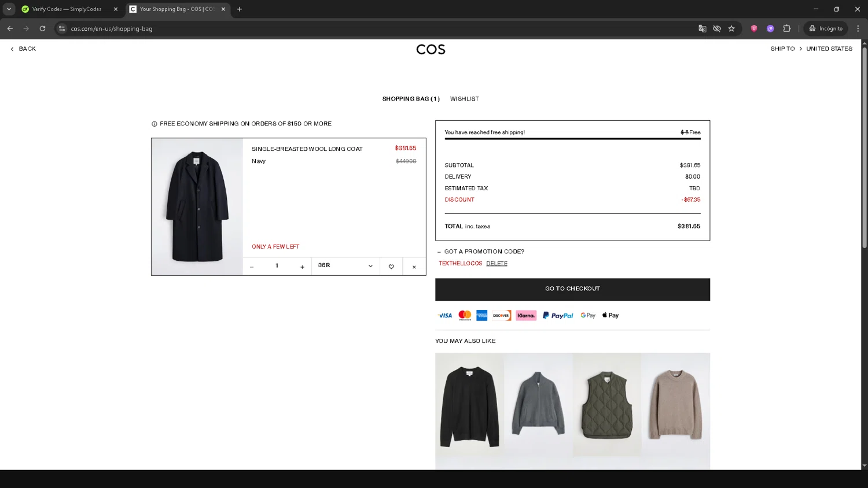Click the ONLY A FEW LEFT label
Screen dimensions: 868x488
(x=275, y=247)
